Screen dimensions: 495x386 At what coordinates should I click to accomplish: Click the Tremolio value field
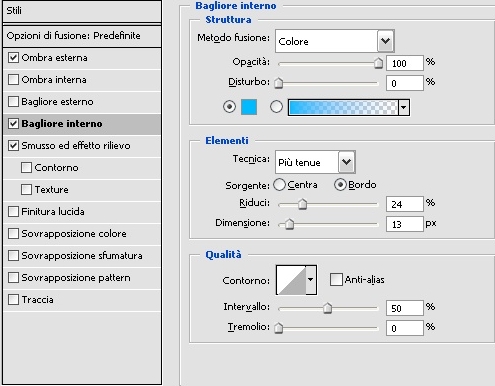[x=405, y=328]
